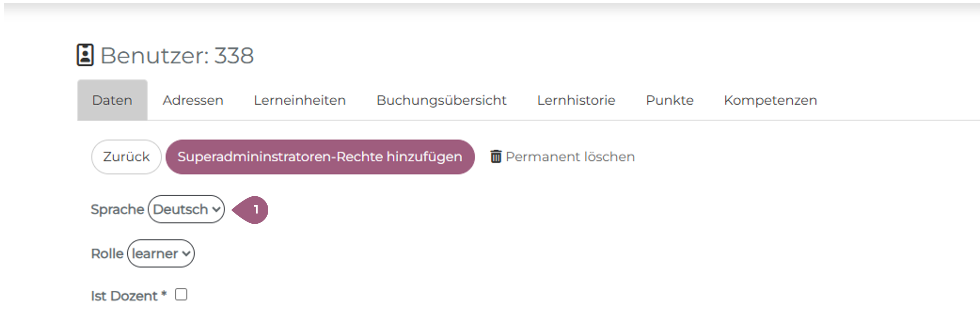Switch to the Adressen tab
980x315 pixels.
tap(193, 100)
